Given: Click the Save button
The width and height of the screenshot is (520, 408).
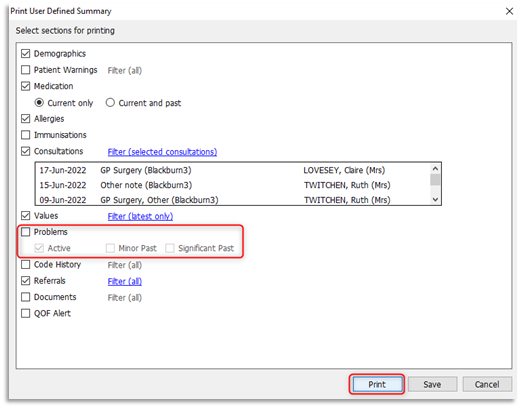Looking at the screenshot, I should point(432,384).
